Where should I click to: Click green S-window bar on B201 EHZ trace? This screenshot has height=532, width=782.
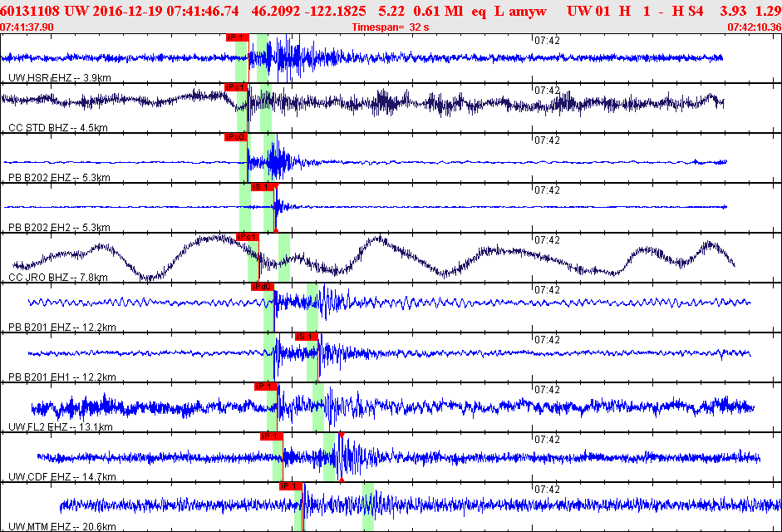tap(312, 308)
